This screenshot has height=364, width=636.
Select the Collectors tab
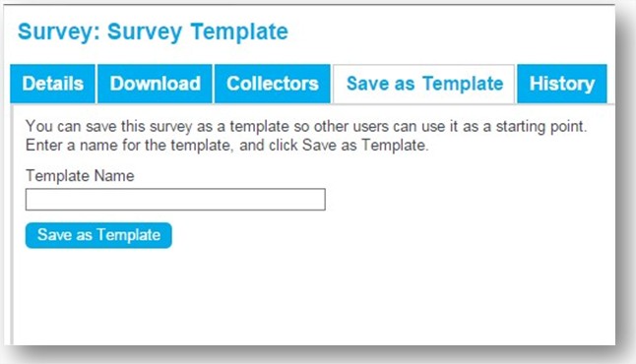click(x=272, y=84)
